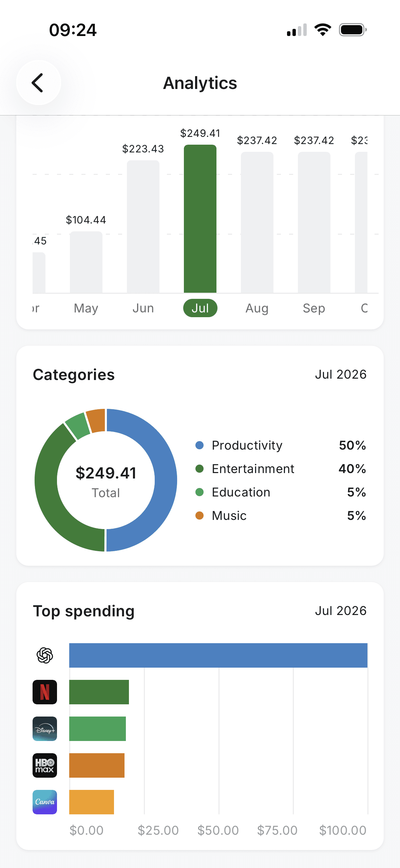This screenshot has height=868, width=400.
Task: Select the Netflix icon in Top spending
Action: pos(45,692)
